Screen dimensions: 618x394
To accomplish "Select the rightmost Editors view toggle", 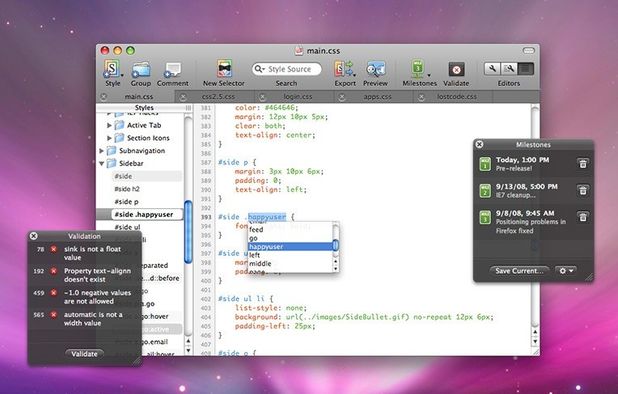I will click(x=525, y=69).
